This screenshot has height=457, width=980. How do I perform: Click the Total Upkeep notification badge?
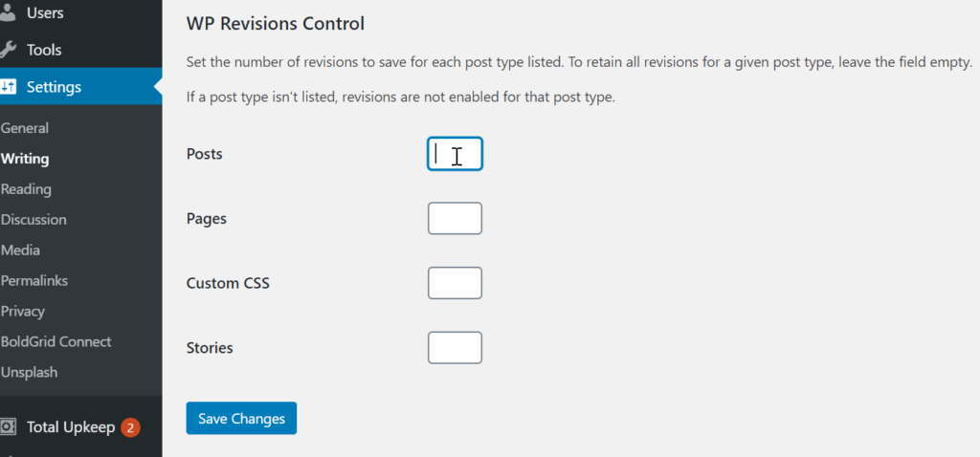131,427
